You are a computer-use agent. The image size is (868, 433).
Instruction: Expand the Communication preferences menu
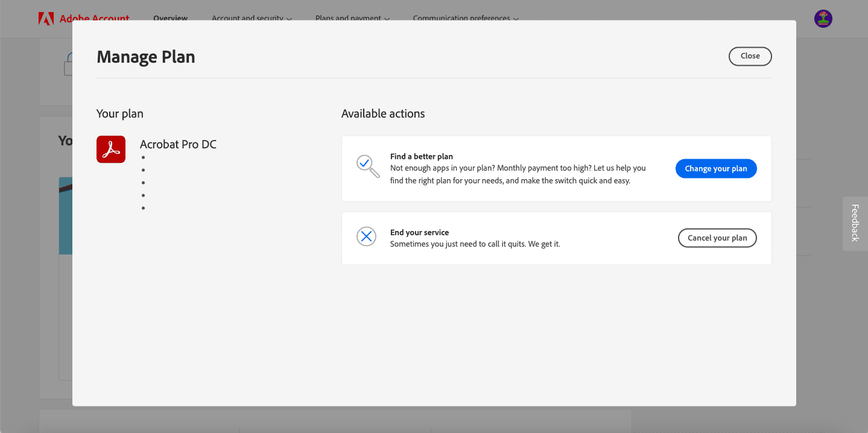[x=465, y=18]
